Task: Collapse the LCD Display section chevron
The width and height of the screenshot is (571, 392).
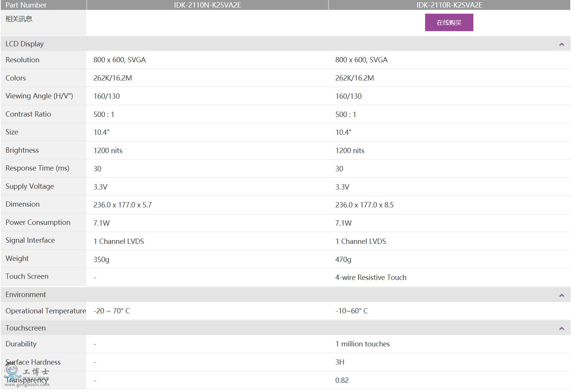Action: point(561,44)
